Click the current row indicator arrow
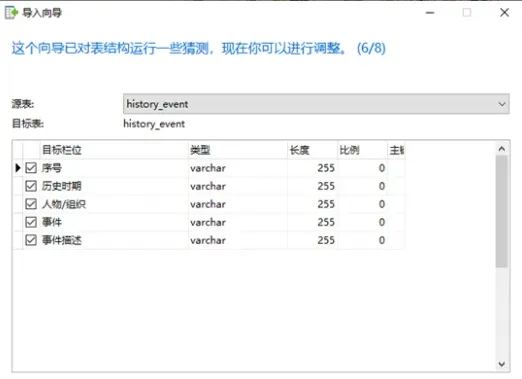 pyautogui.click(x=18, y=168)
